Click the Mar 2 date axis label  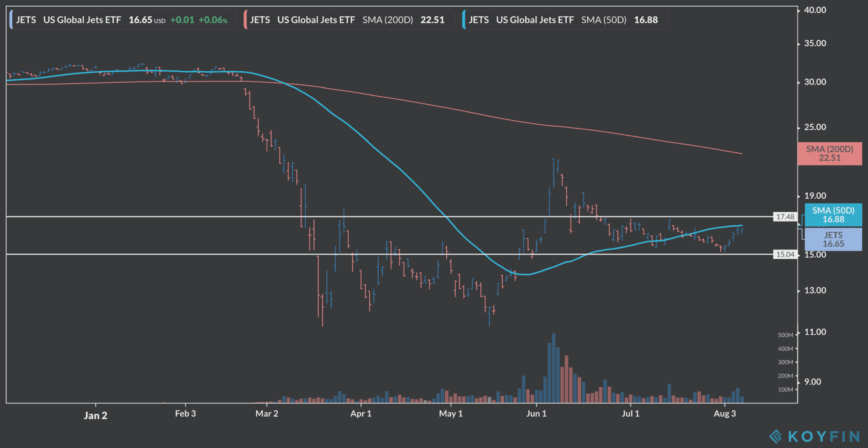[267, 413]
